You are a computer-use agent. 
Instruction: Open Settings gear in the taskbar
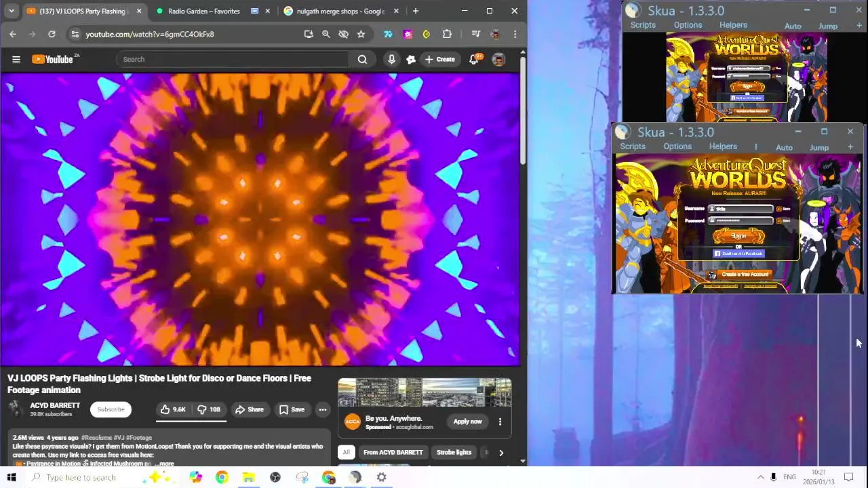[x=382, y=477]
